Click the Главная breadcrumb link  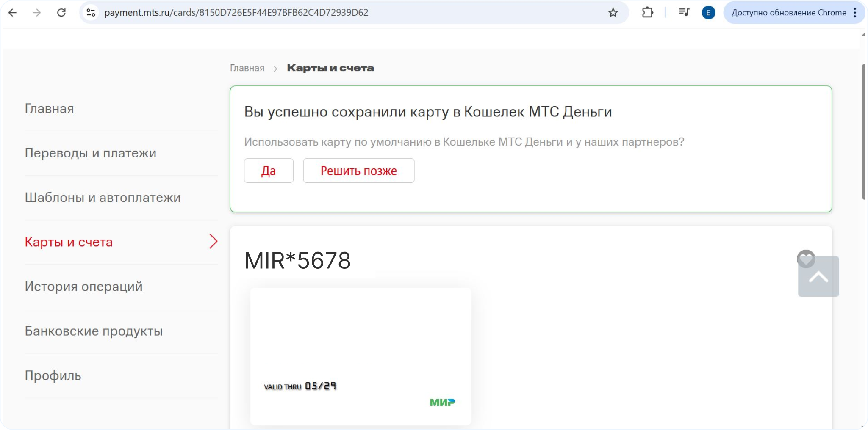pos(247,68)
